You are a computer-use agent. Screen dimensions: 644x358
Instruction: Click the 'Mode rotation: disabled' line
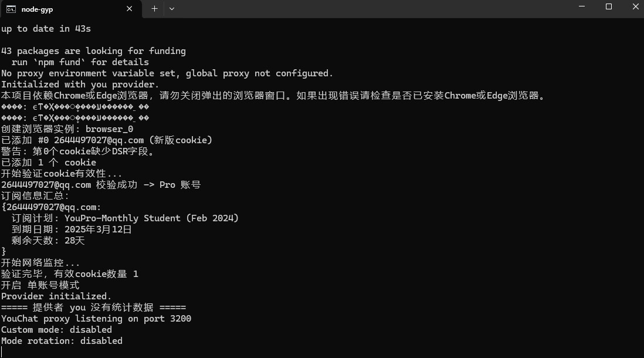click(x=62, y=341)
